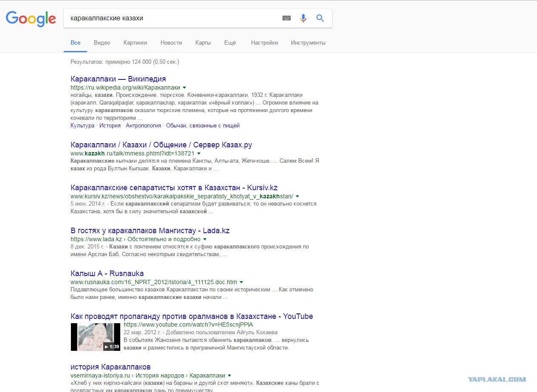
Task: Open the Новости tab
Action: click(171, 42)
